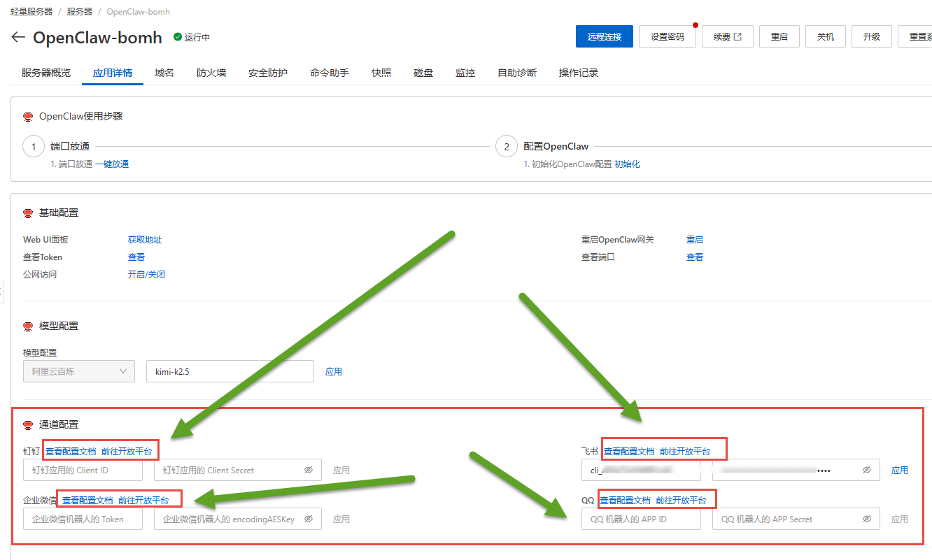Image resolution: width=932 pixels, height=560 pixels.
Task: Open the 服务器概览 tab
Action: click(x=46, y=73)
